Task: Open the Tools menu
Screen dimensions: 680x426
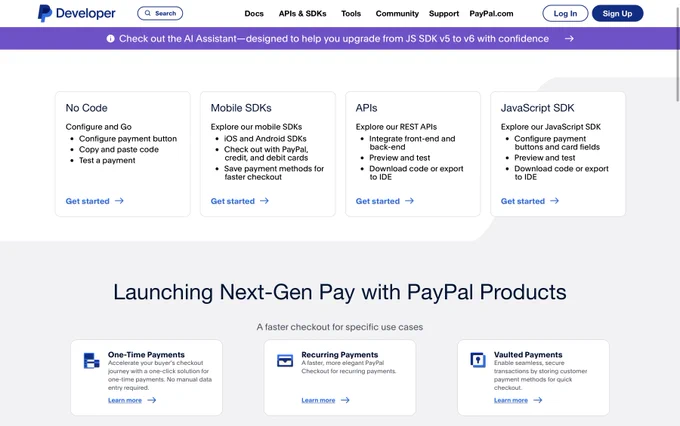Action: 351,13
